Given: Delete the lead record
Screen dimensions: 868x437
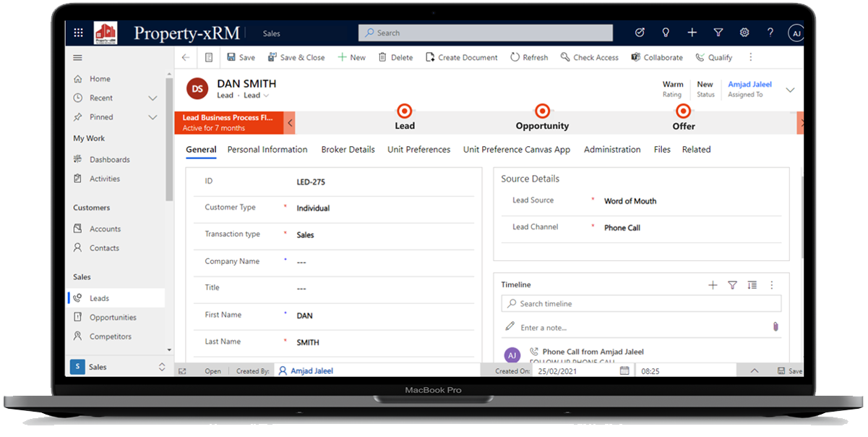Looking at the screenshot, I should [x=395, y=57].
